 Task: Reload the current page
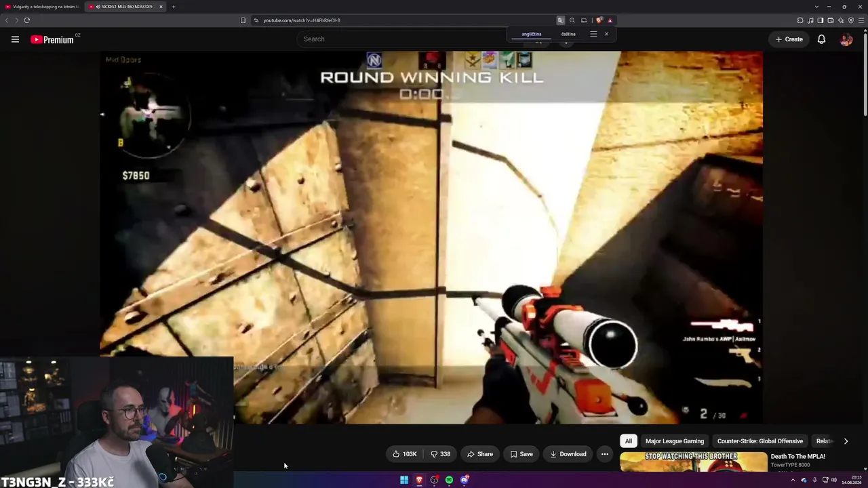pyautogui.click(x=27, y=20)
